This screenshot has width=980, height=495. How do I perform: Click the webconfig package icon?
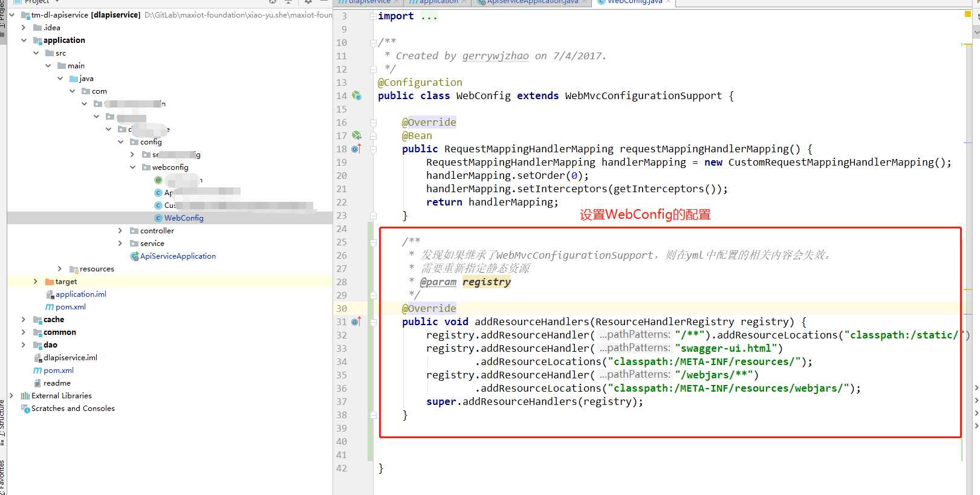click(146, 167)
